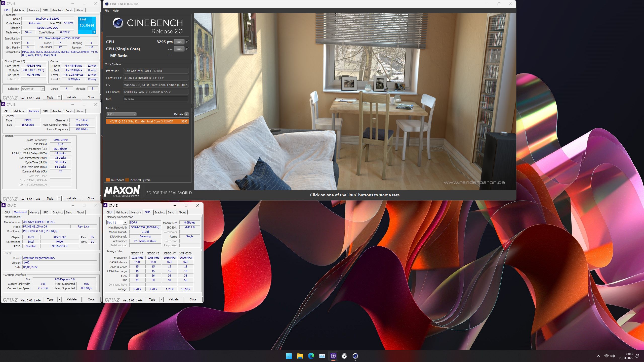Click the Core Speed value 798.05 MHz
This screenshot has height=362, width=644.
pos(34,66)
